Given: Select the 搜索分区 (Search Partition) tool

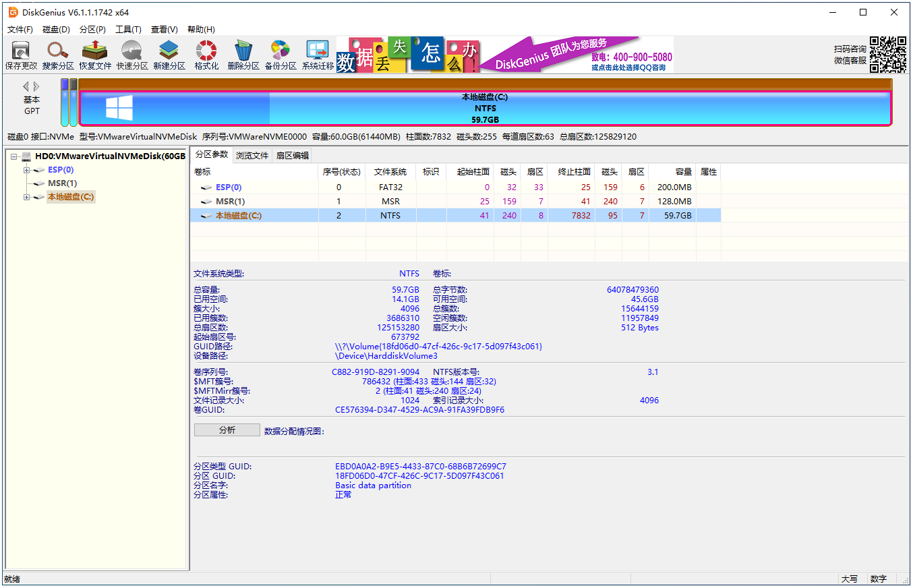Looking at the screenshot, I should point(57,54).
